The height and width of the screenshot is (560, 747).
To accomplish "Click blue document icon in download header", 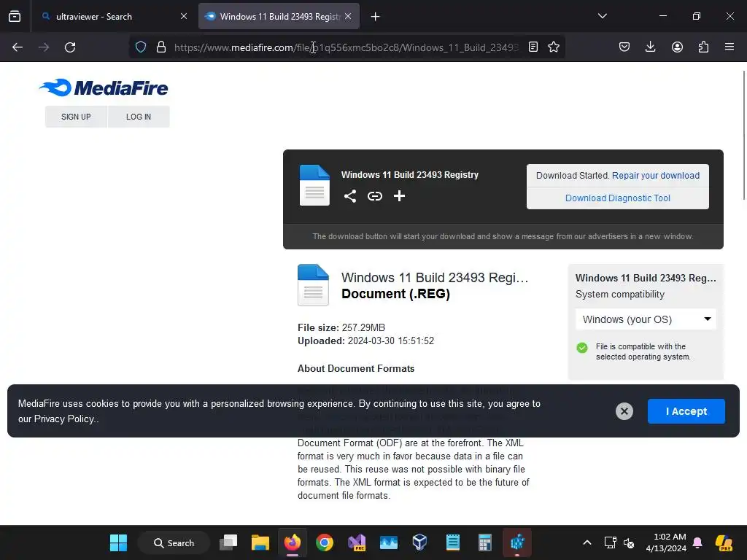I will pyautogui.click(x=314, y=185).
